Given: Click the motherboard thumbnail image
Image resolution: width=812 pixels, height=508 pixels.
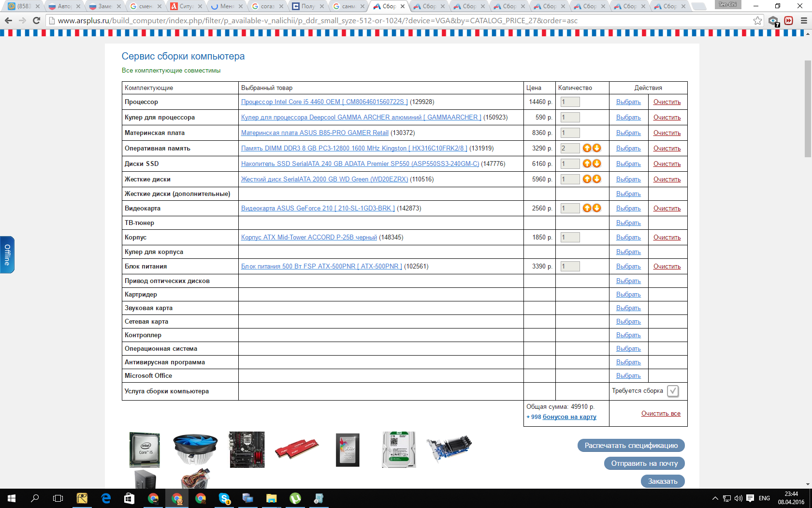Looking at the screenshot, I should point(247,449).
